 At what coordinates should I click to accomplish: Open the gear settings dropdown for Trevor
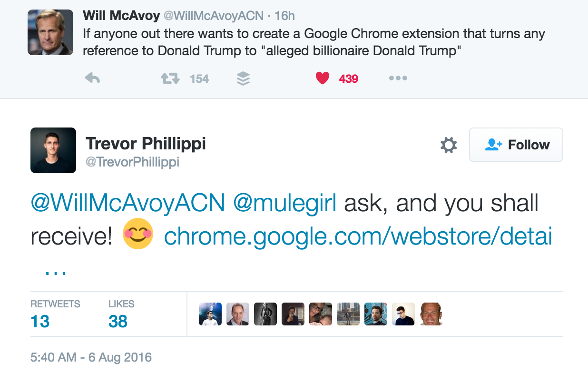click(x=449, y=145)
